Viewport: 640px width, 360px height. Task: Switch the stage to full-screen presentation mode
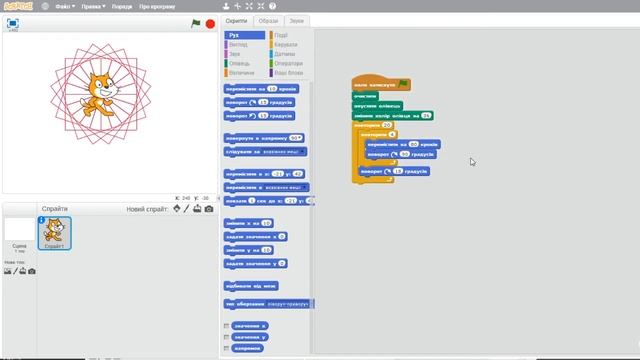[x=13, y=23]
